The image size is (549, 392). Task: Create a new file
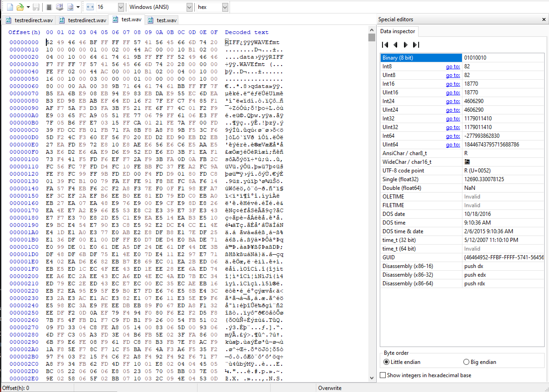tap(10, 7)
